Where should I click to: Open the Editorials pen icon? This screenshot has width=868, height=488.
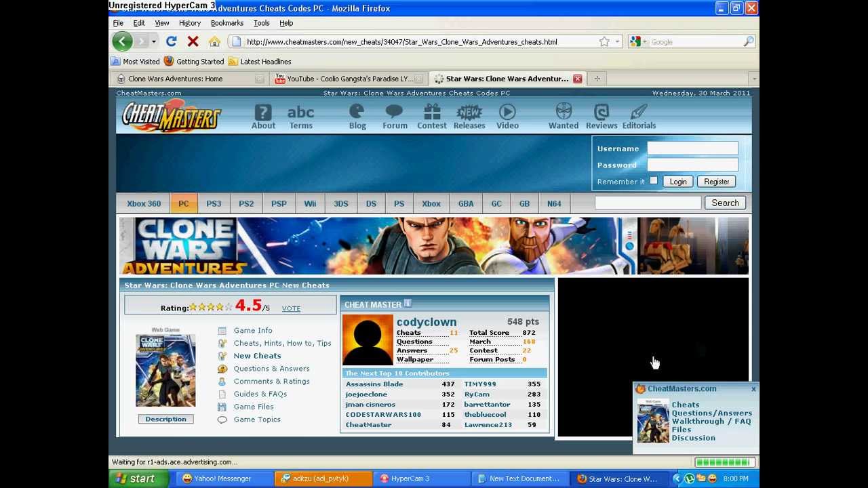pyautogui.click(x=639, y=116)
